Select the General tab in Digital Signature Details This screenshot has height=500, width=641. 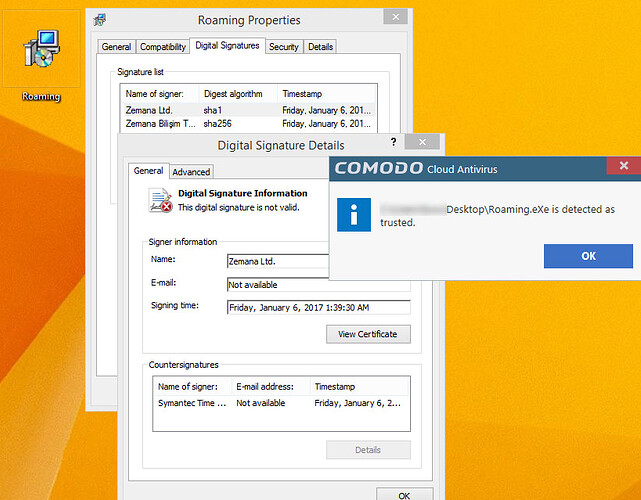pyautogui.click(x=148, y=170)
